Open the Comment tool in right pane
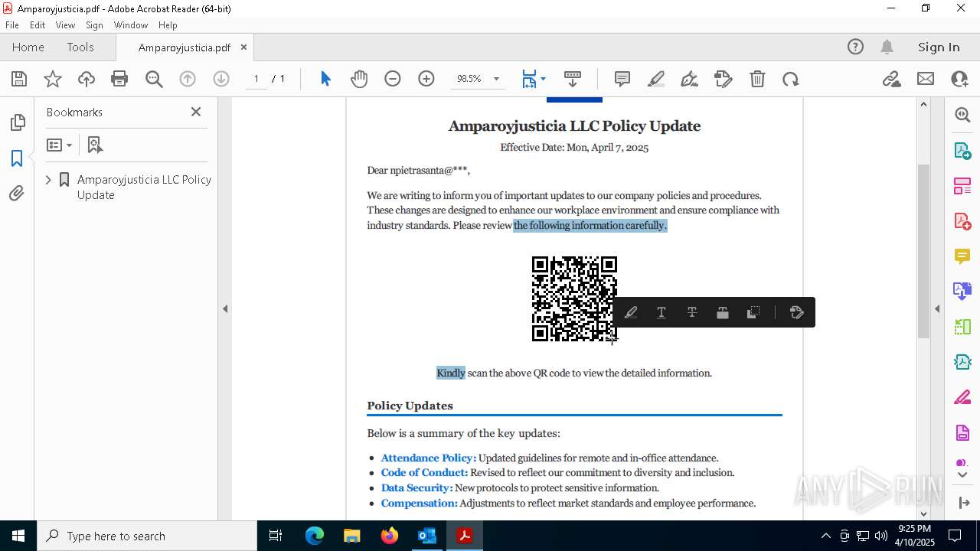Screen dimensions: 980x551 [x=962, y=256]
